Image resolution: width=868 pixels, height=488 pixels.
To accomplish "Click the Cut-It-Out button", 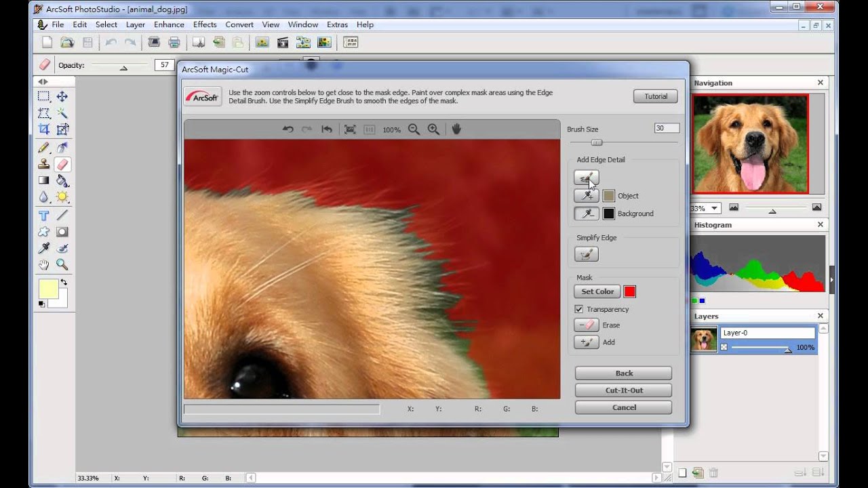I will pyautogui.click(x=624, y=390).
